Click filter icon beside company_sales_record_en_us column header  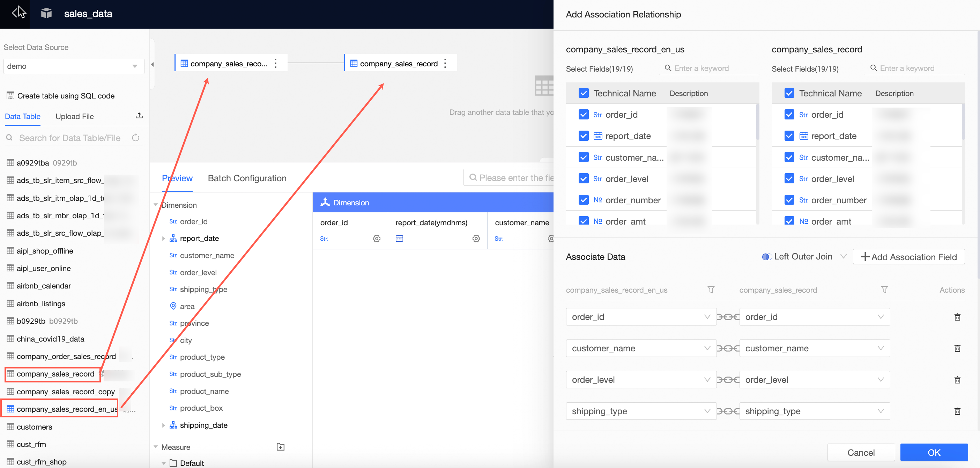(711, 290)
